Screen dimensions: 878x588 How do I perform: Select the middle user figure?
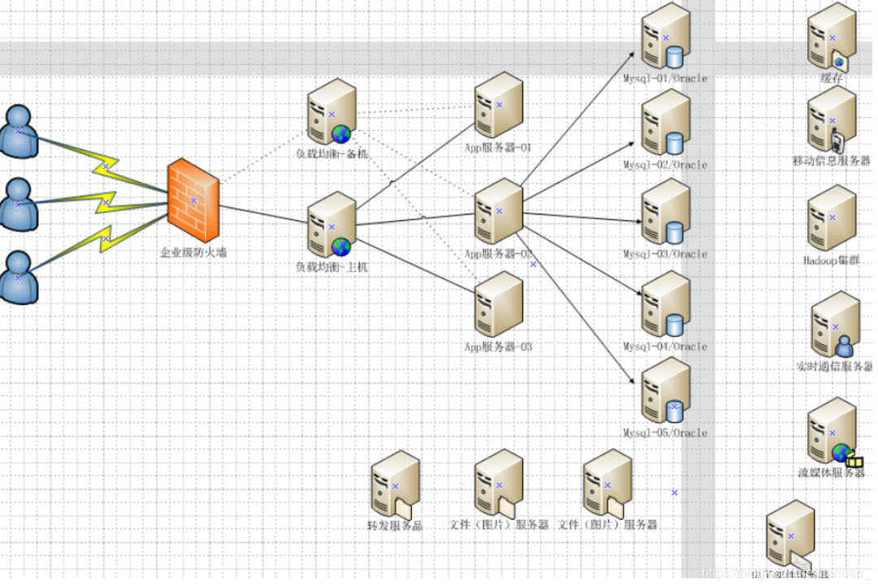tap(19, 205)
